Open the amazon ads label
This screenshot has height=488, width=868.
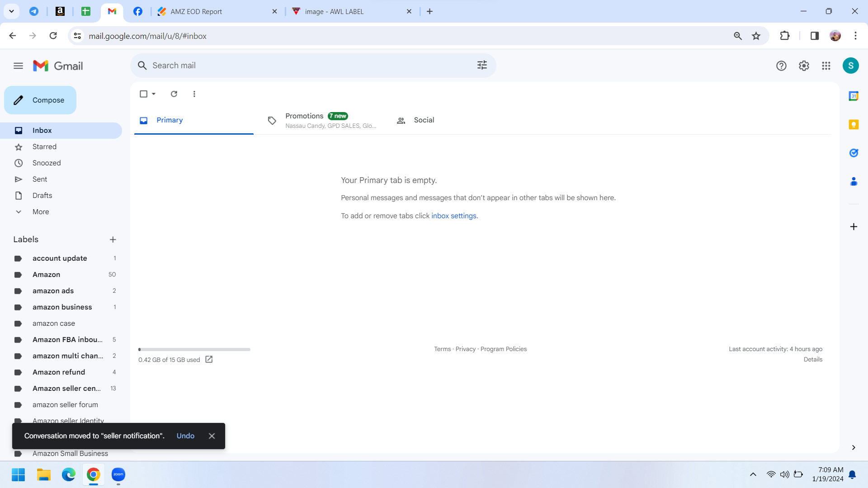pos(61,291)
